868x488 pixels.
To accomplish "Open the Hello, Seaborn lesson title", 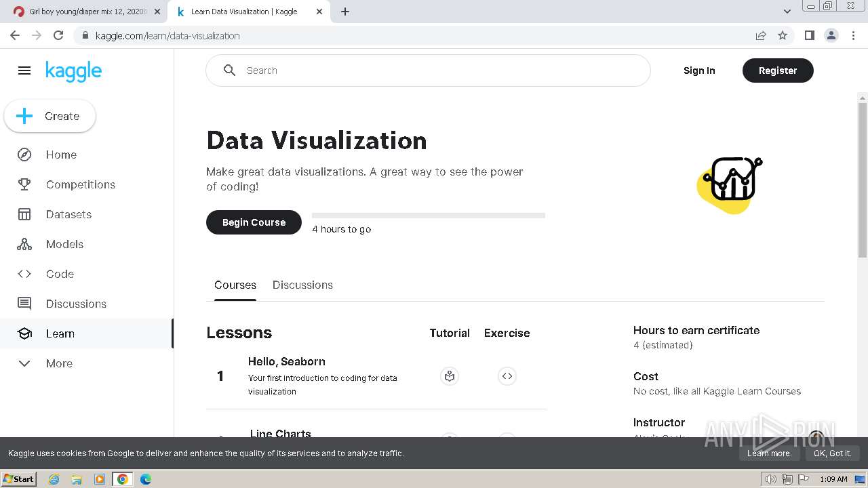I will (x=287, y=362).
